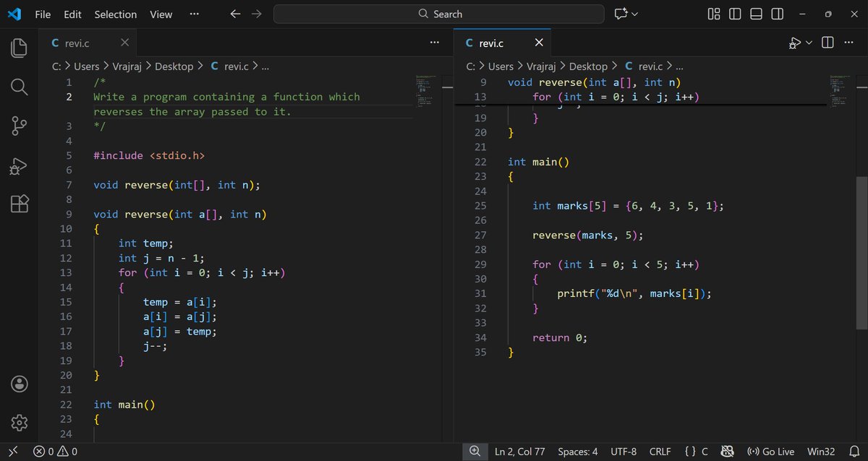The width and height of the screenshot is (868, 461).
Task: Go forward using the right arrow
Action: 257,14
